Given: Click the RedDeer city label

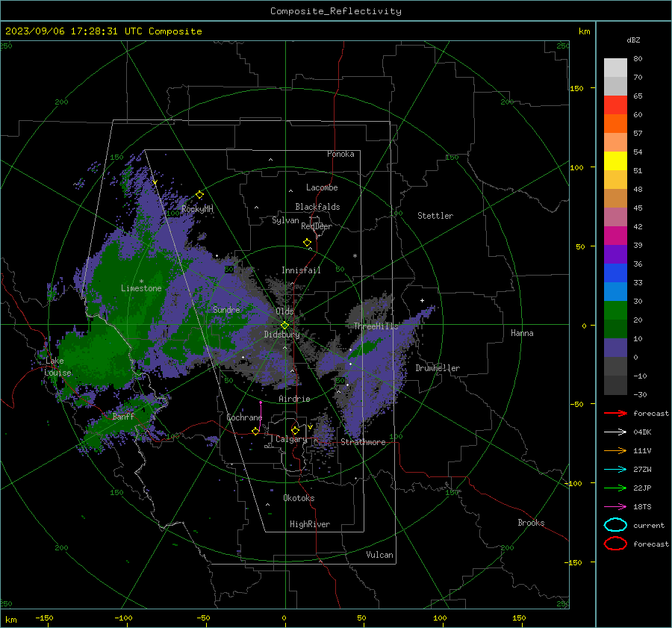Looking at the screenshot, I should pyautogui.click(x=317, y=226).
